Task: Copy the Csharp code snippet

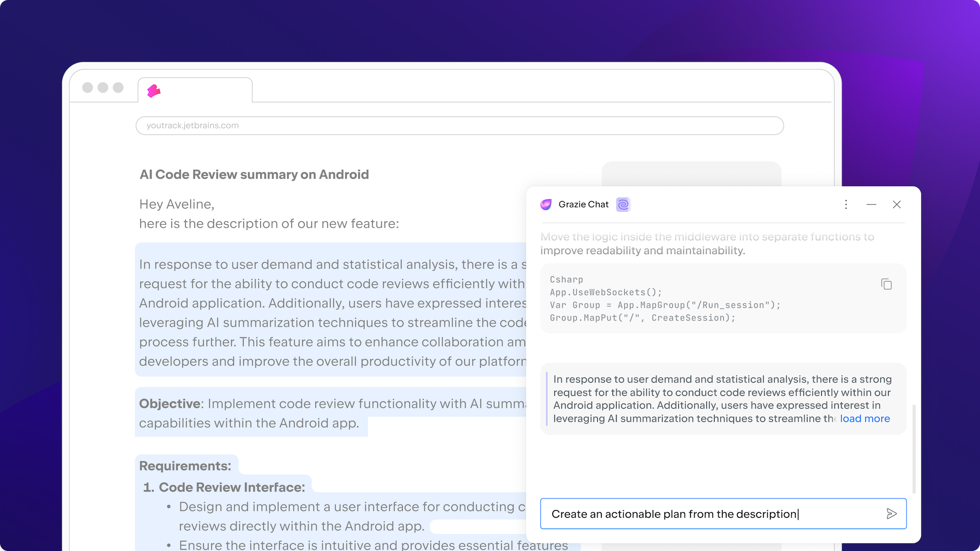Action: 887,284
